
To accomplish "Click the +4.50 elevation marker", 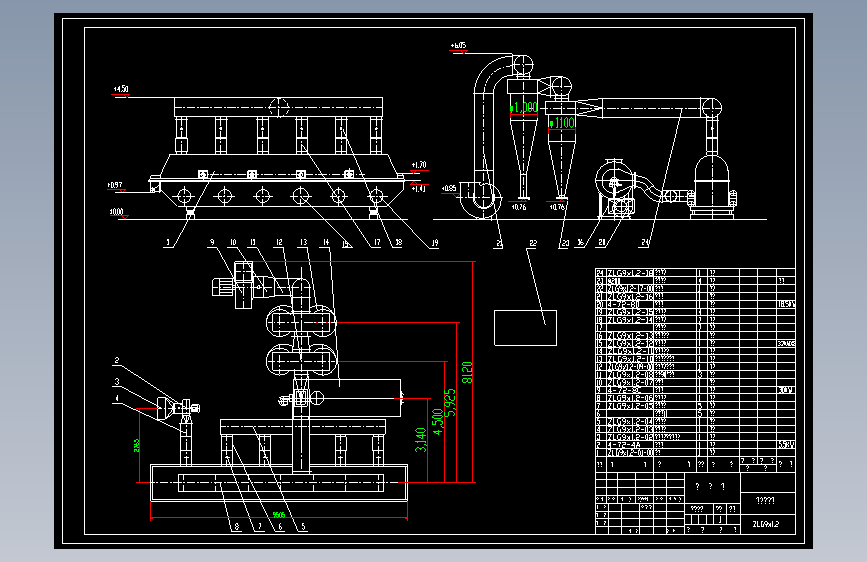I will [121, 89].
